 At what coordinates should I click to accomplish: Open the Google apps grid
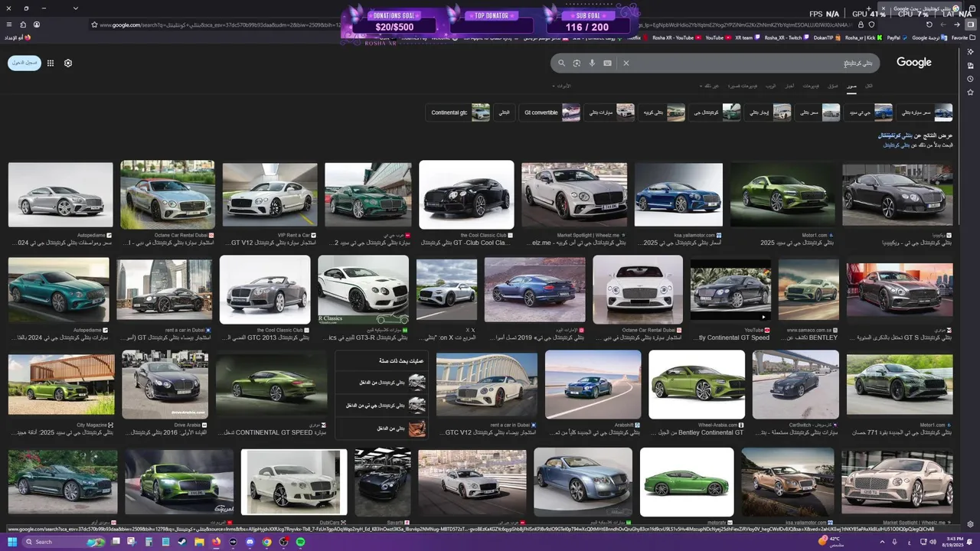tap(51, 63)
